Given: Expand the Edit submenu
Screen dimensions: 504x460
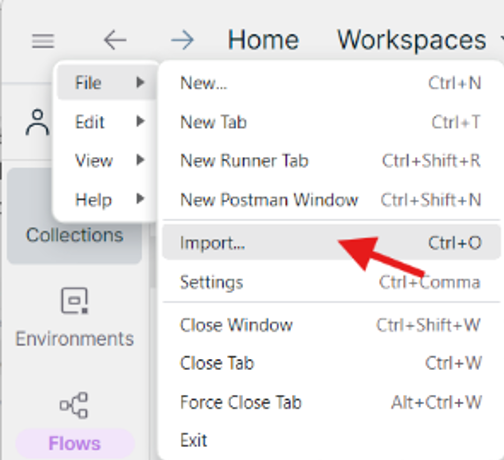Looking at the screenshot, I should (106, 122).
